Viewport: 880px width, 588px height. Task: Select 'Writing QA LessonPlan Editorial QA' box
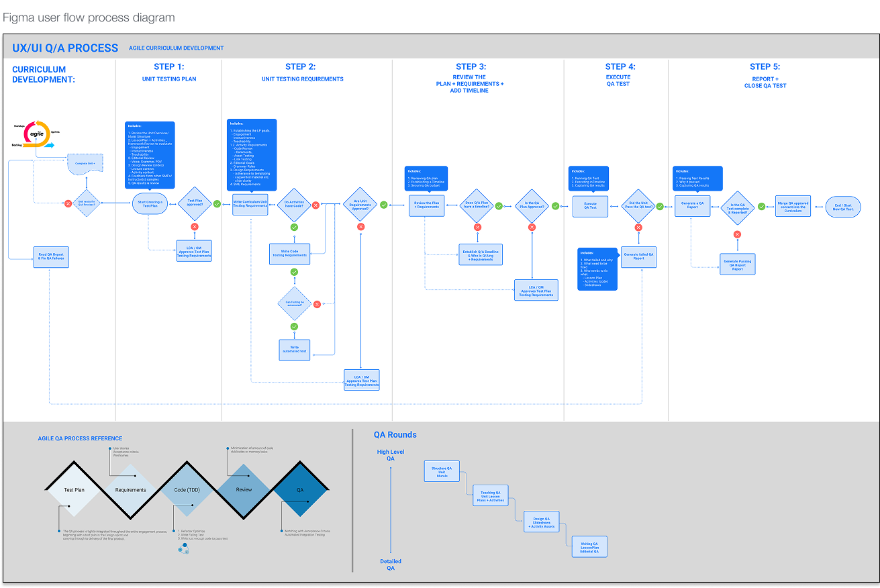pos(590,547)
